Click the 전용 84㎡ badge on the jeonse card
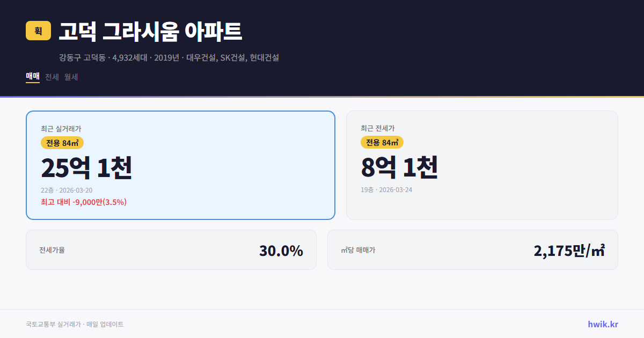This screenshot has width=644, height=338. 383,143
